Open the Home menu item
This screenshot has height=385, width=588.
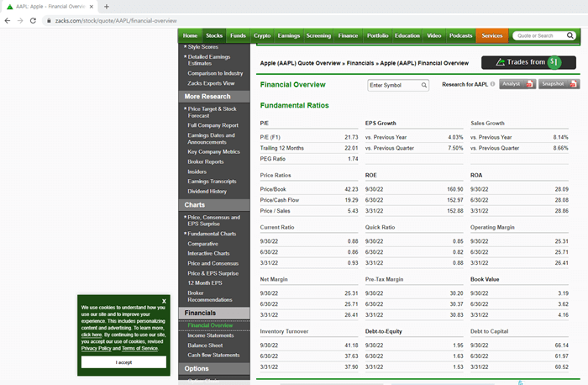190,35
